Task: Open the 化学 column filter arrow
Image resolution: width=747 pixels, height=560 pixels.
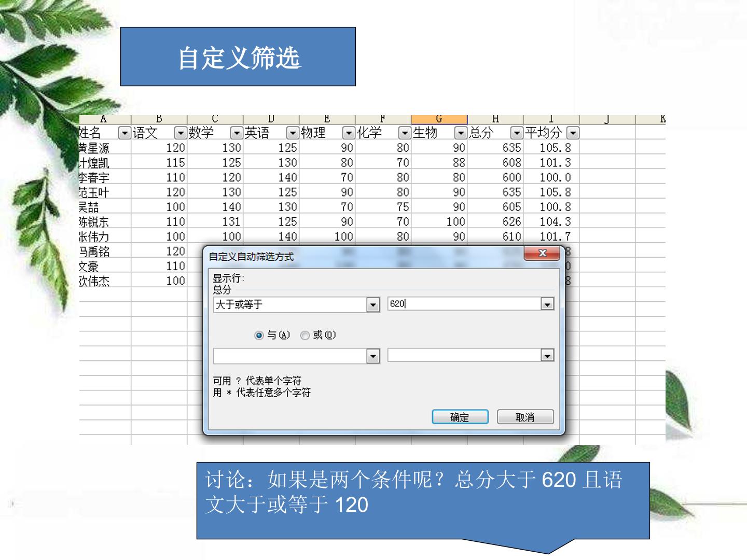Action: pyautogui.click(x=405, y=133)
